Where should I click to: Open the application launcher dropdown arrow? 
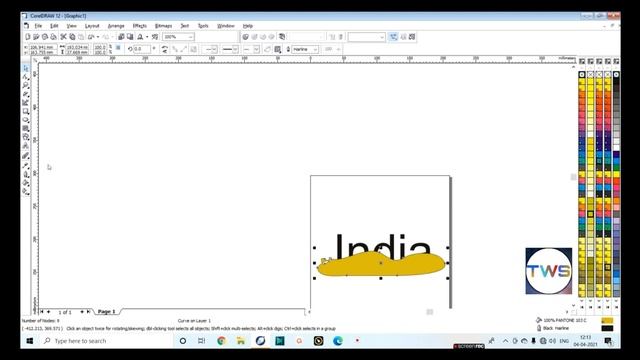point(147,37)
